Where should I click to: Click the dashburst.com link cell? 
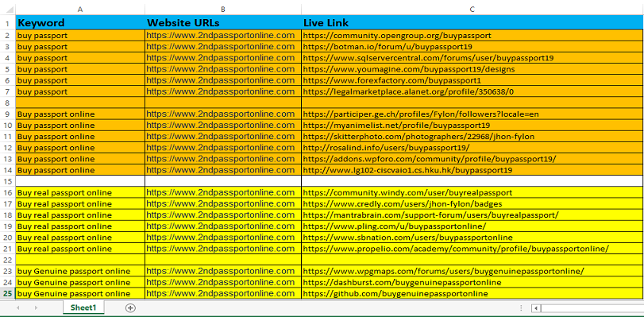point(472,282)
